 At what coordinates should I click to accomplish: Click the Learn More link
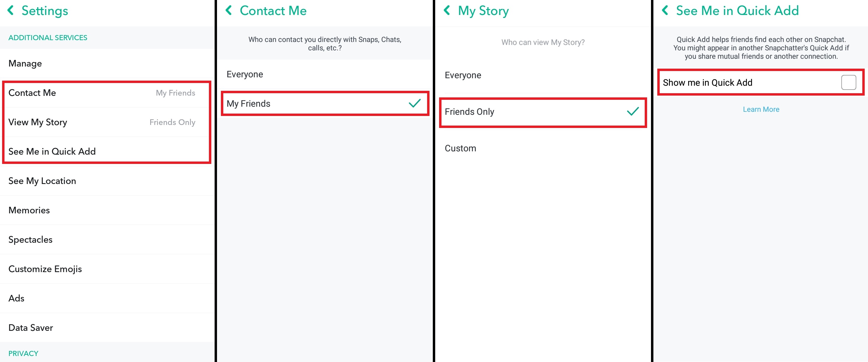[x=761, y=109]
